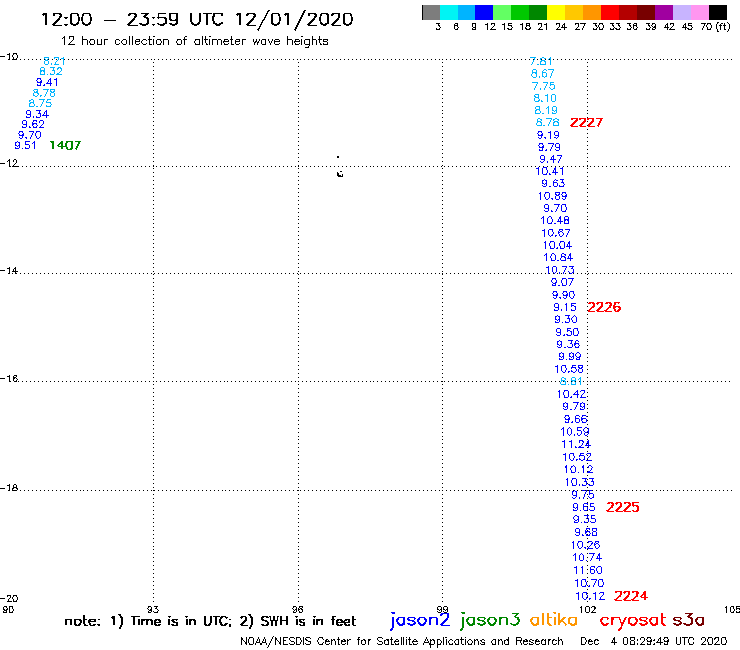The height and width of the screenshot is (650, 740).
Task: Click the NOAA/NESDIS credit line
Action: [x=402, y=642]
